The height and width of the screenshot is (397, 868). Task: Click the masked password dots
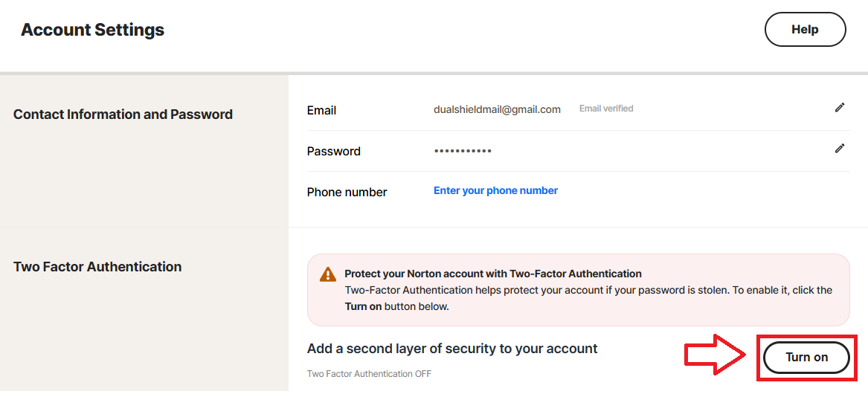tap(463, 151)
